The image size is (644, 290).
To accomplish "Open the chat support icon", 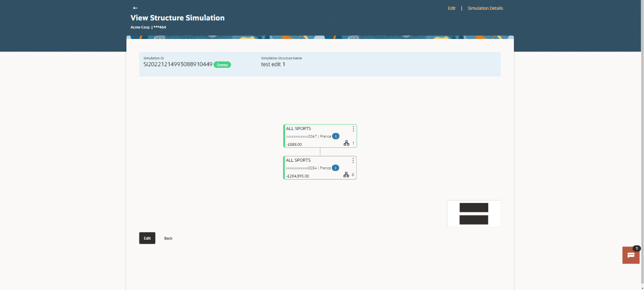I will [631, 255].
